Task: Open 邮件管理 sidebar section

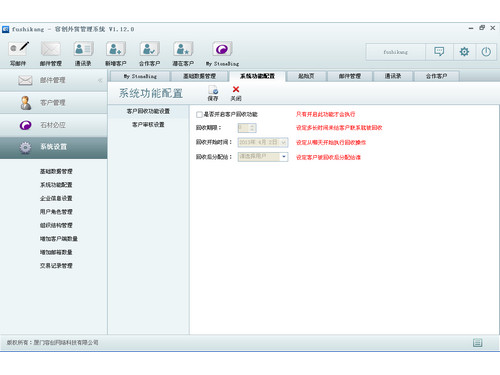Action: click(x=53, y=80)
